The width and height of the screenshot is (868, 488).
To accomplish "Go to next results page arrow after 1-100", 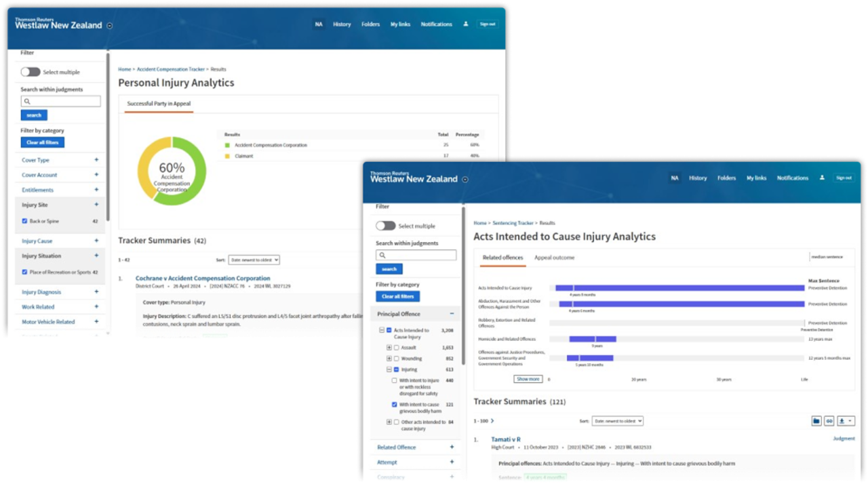I will 492,421.
